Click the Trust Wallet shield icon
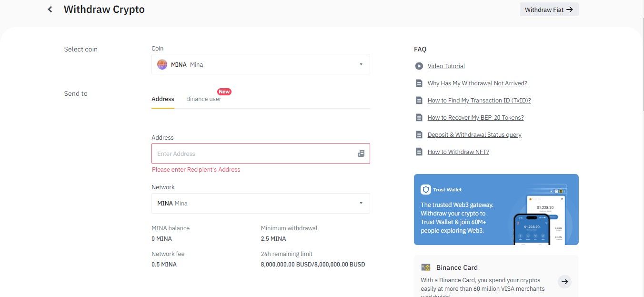 425,189
